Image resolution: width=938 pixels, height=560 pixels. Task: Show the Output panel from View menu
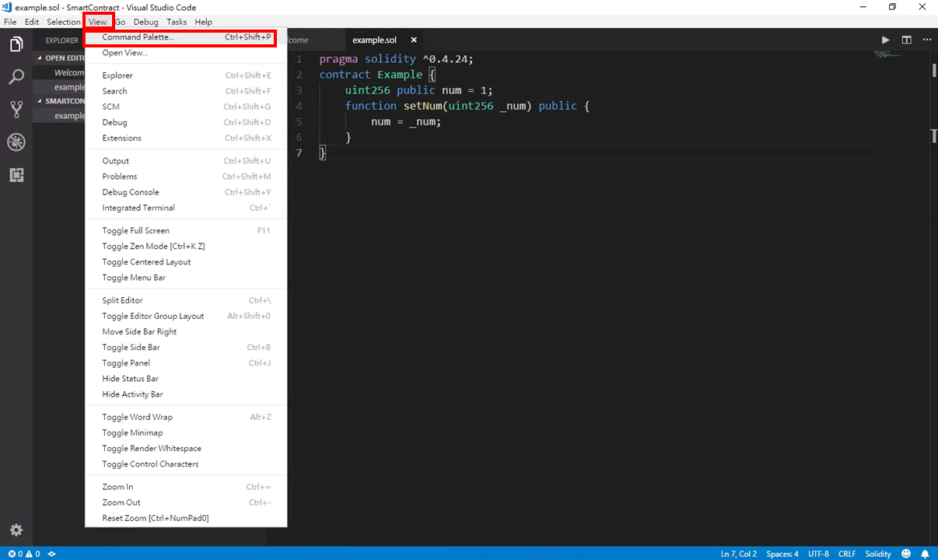pos(186,161)
